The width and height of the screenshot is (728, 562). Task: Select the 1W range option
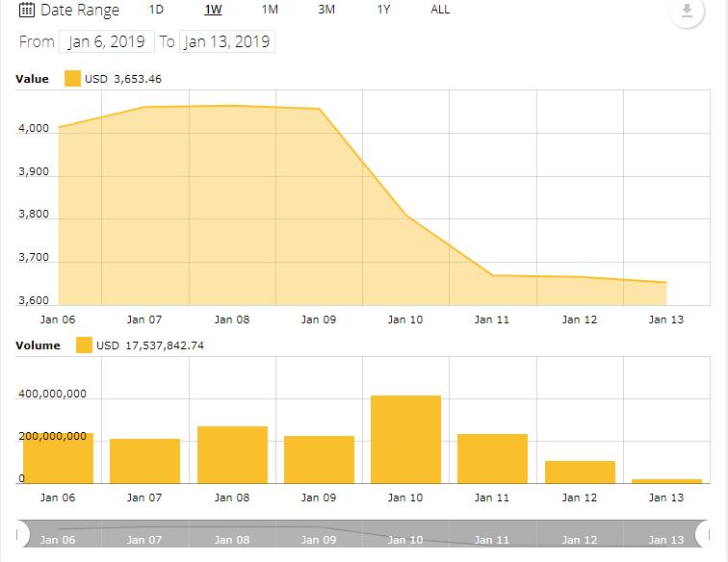(x=213, y=10)
